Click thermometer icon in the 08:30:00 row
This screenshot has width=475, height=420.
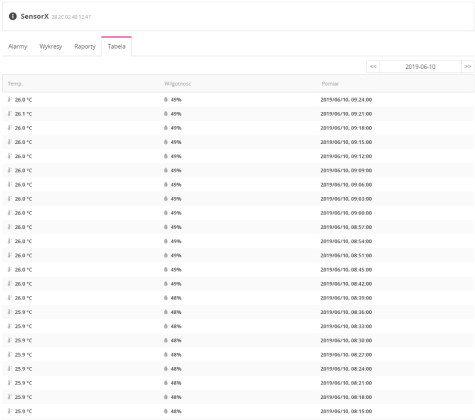tap(10, 340)
